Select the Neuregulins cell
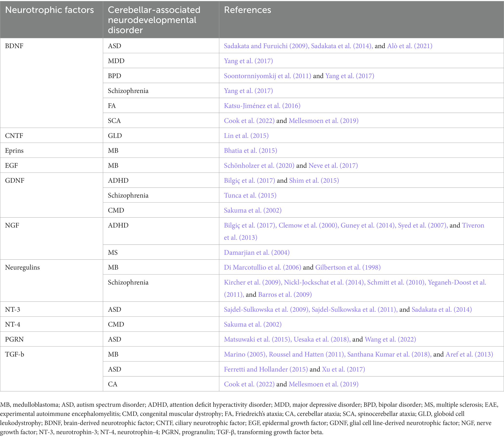 pyautogui.click(x=51, y=281)
